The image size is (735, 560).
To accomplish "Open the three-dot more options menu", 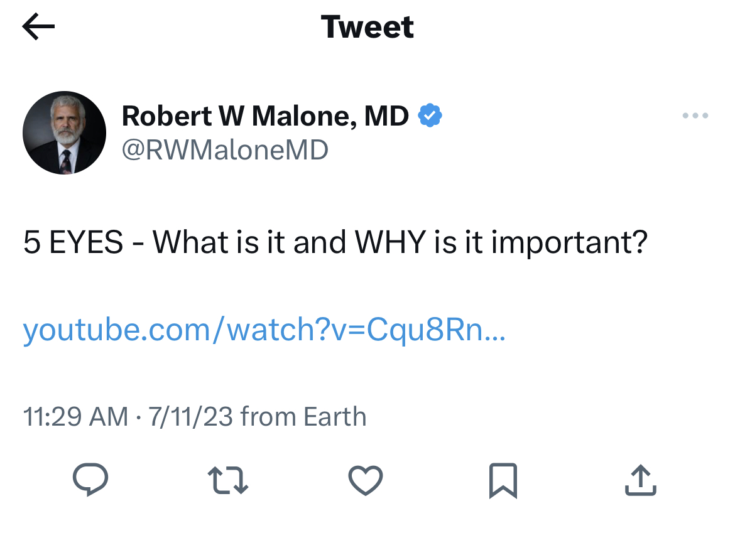I will pos(695,116).
